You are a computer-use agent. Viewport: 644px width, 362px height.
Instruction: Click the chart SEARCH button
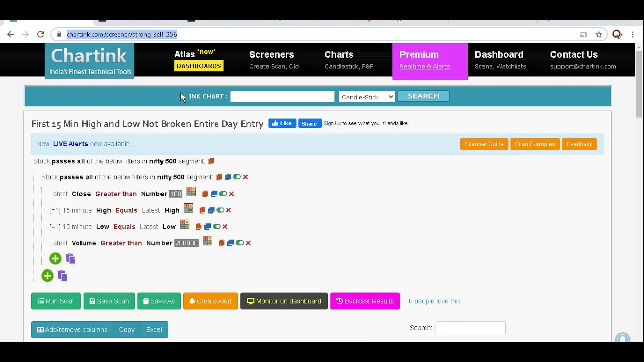423,96
